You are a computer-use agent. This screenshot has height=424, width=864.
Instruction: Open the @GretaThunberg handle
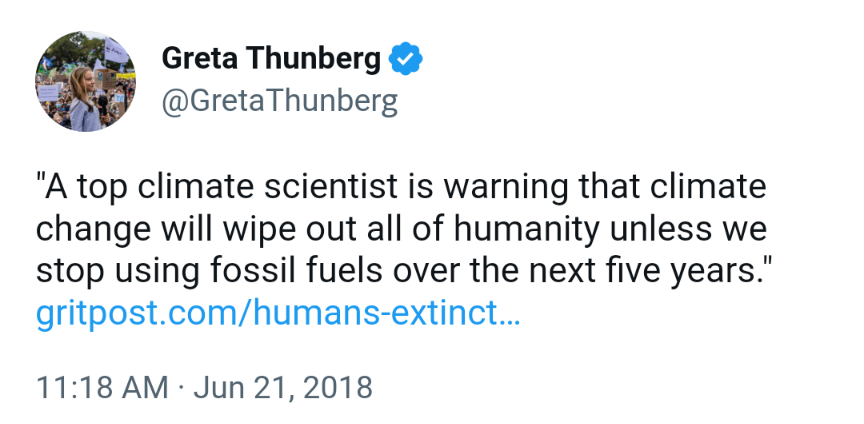[279, 101]
